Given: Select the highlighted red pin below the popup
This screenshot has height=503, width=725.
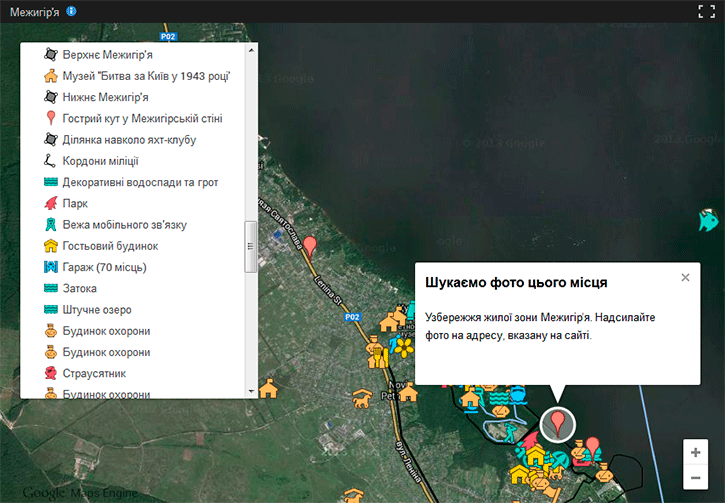Looking at the screenshot, I should (x=558, y=423).
